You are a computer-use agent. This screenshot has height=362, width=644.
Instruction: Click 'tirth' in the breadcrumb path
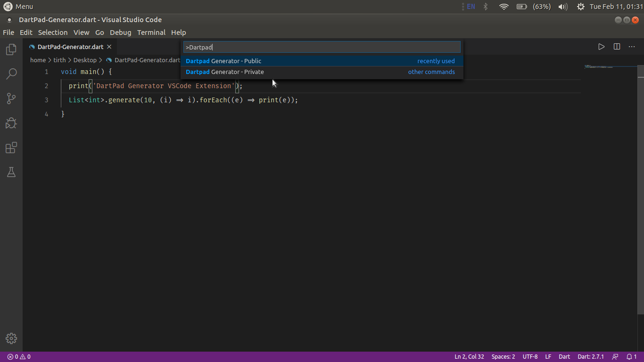click(x=59, y=60)
